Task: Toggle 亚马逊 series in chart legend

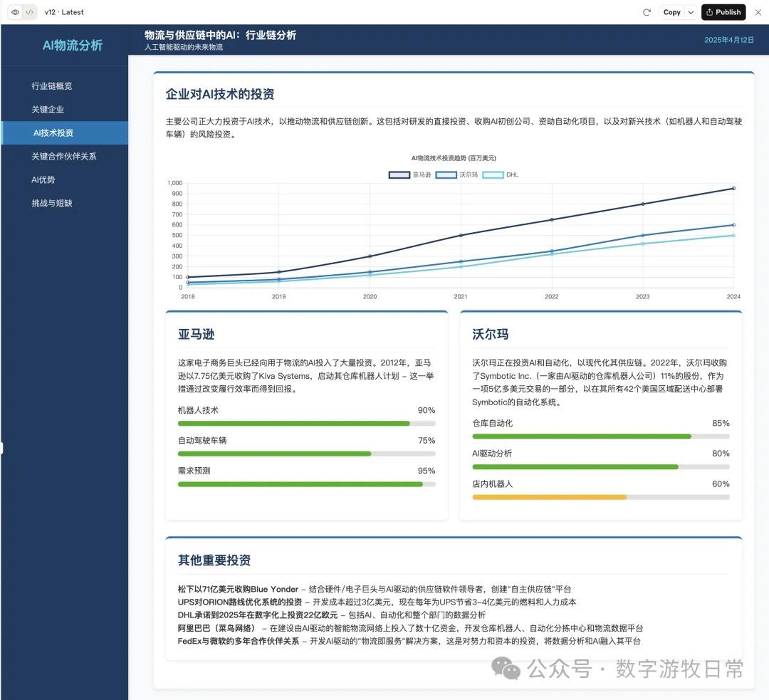Action: pyautogui.click(x=409, y=174)
